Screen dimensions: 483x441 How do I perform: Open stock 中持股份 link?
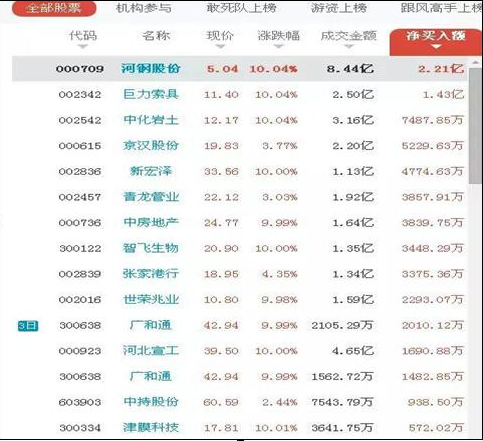(151, 402)
